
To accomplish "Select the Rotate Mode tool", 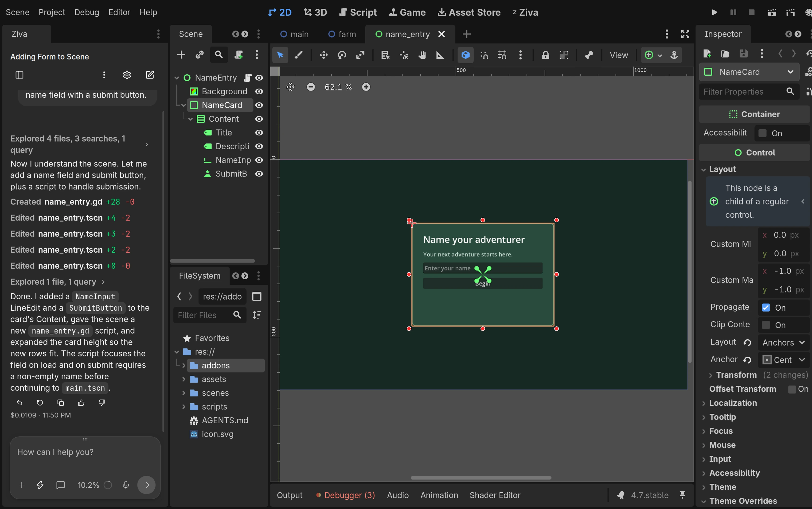I will (342, 55).
